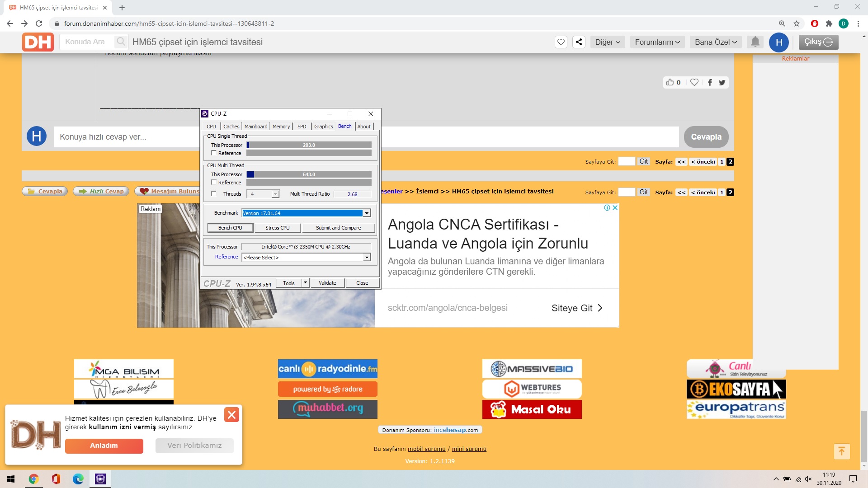Switch to the Graphics tab

[x=324, y=127]
